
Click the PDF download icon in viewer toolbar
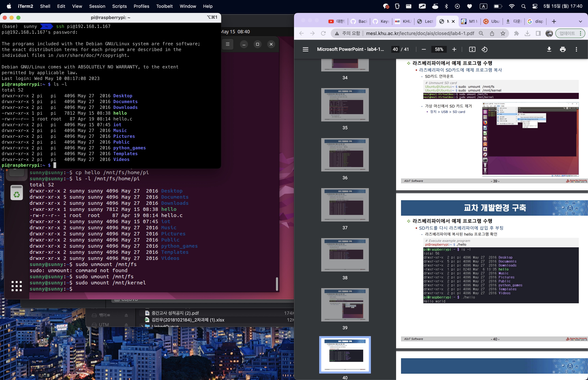click(x=549, y=49)
